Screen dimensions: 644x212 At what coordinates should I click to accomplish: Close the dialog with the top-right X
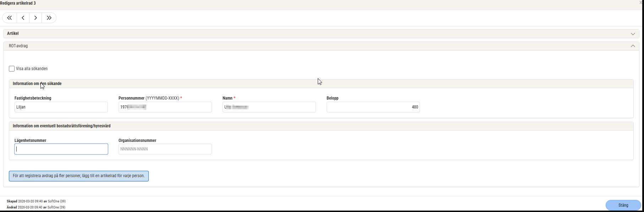(x=641, y=3)
